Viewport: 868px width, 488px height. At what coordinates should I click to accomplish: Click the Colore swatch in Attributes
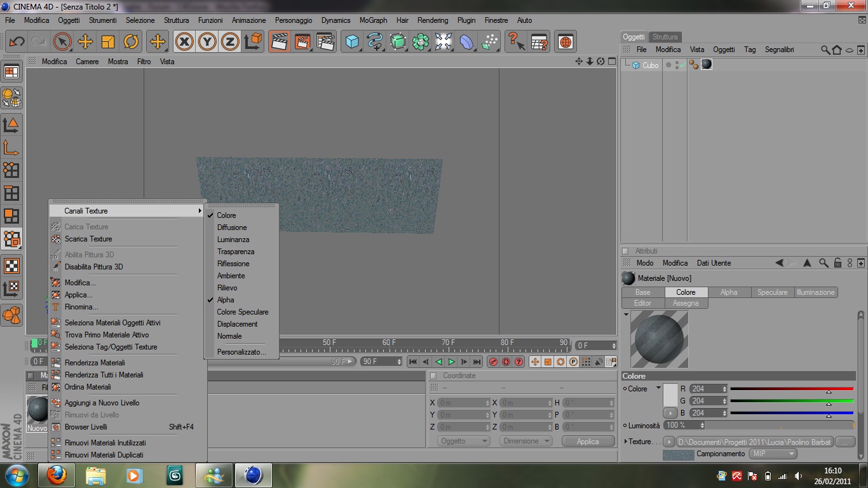point(670,395)
